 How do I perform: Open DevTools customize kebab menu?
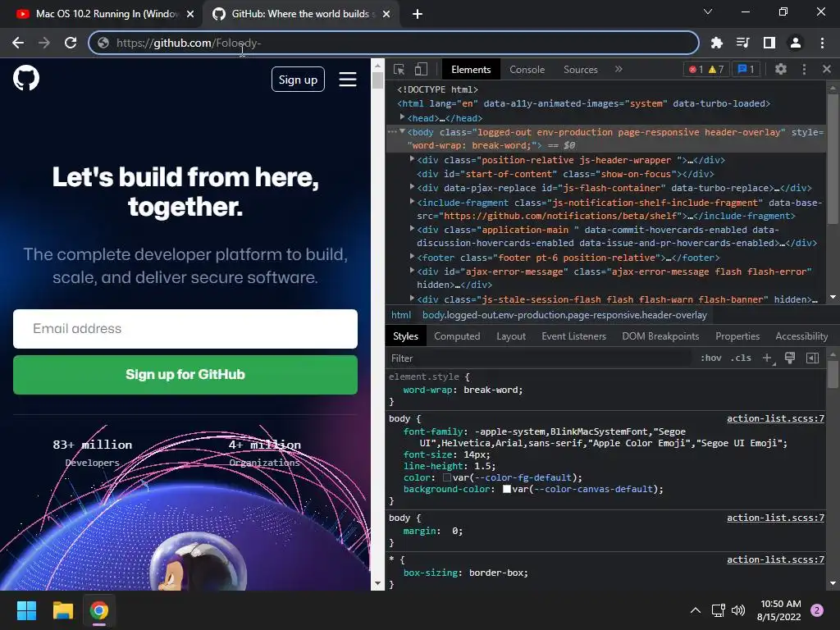(x=804, y=69)
